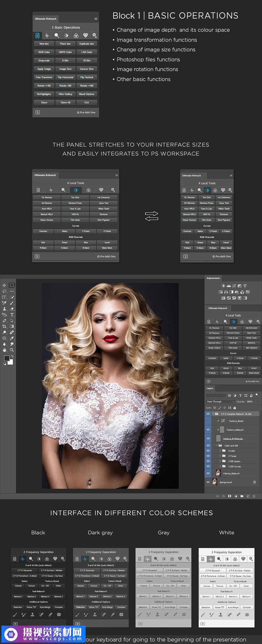
Task: Toggle the eye icon for 3 Tones group
Action: (208, 456)
